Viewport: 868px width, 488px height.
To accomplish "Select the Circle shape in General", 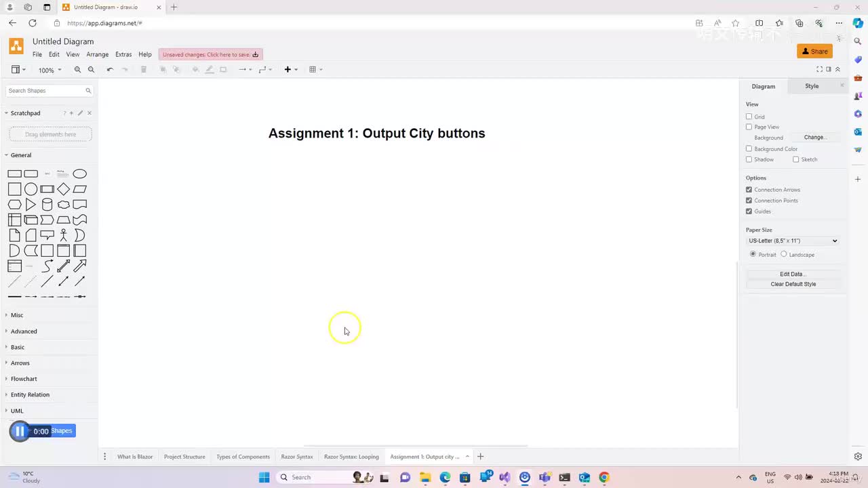I will pyautogui.click(x=31, y=189).
